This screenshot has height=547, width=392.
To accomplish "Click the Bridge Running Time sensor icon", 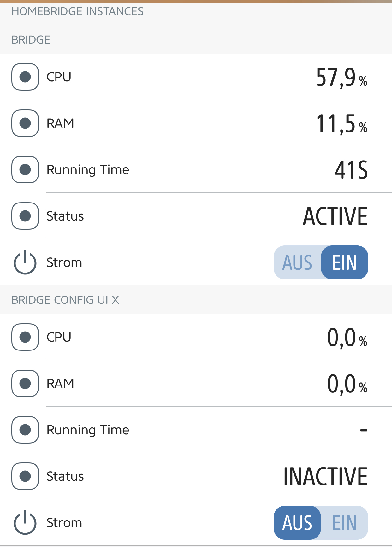I will coord(25,170).
